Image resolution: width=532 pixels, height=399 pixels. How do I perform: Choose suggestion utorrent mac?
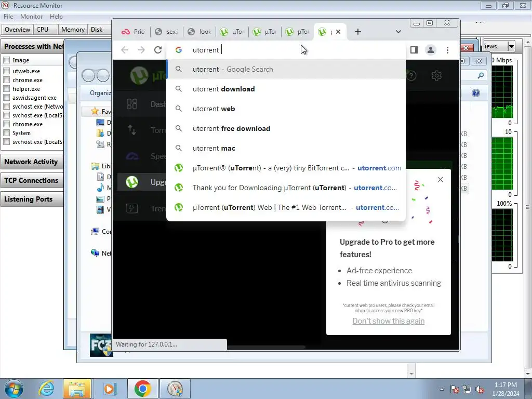pos(286,148)
